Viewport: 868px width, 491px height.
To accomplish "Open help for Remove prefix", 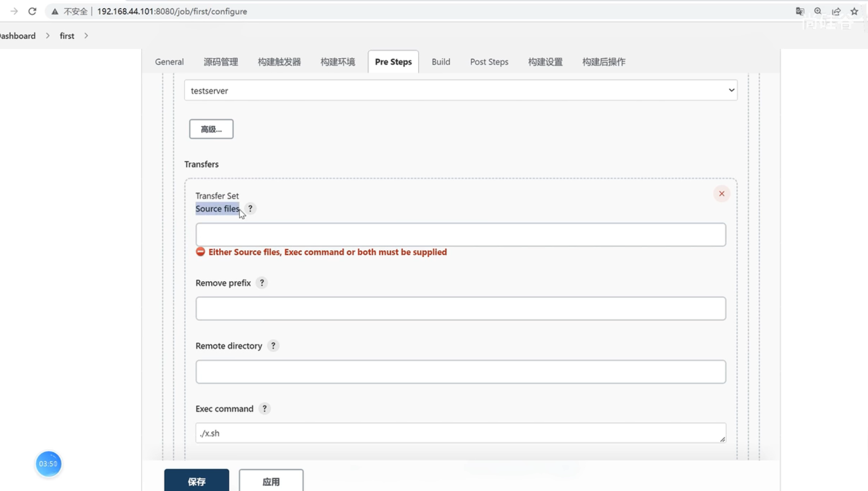I will [x=262, y=283].
